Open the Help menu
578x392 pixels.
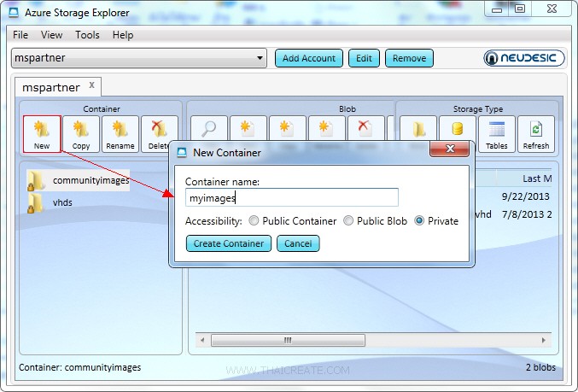[123, 35]
